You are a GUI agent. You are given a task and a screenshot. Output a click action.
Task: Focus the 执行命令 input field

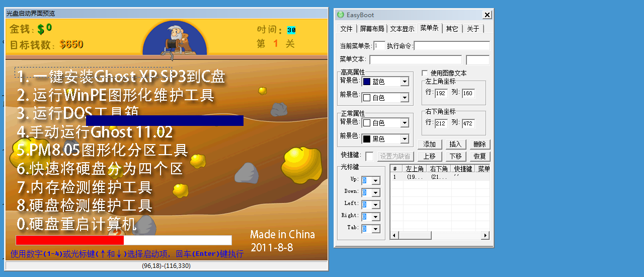pos(452,46)
